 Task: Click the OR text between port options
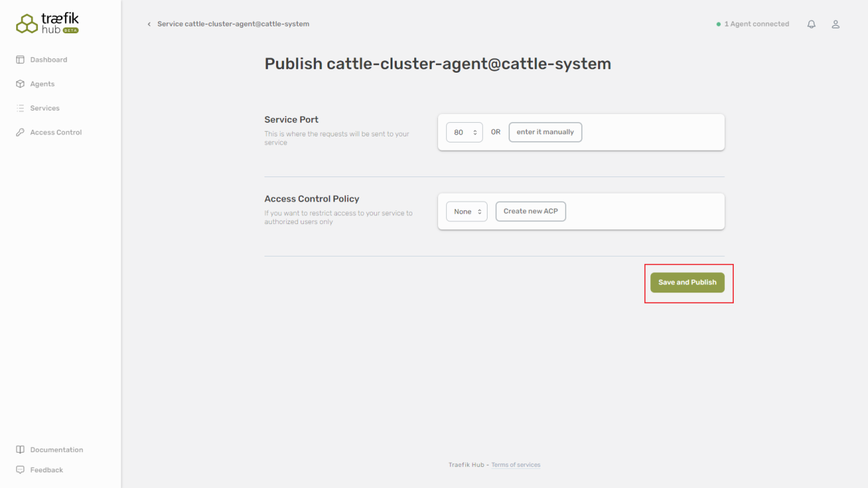(496, 132)
